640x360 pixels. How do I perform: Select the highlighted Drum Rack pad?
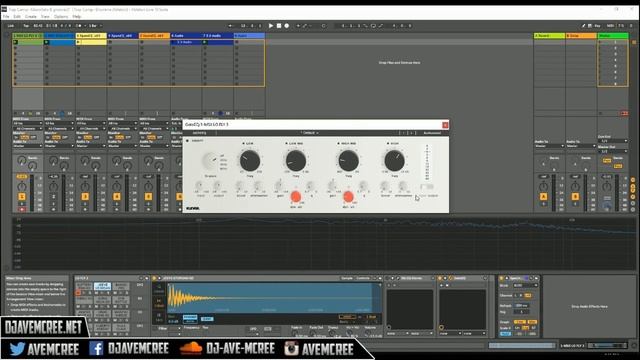[102, 286]
